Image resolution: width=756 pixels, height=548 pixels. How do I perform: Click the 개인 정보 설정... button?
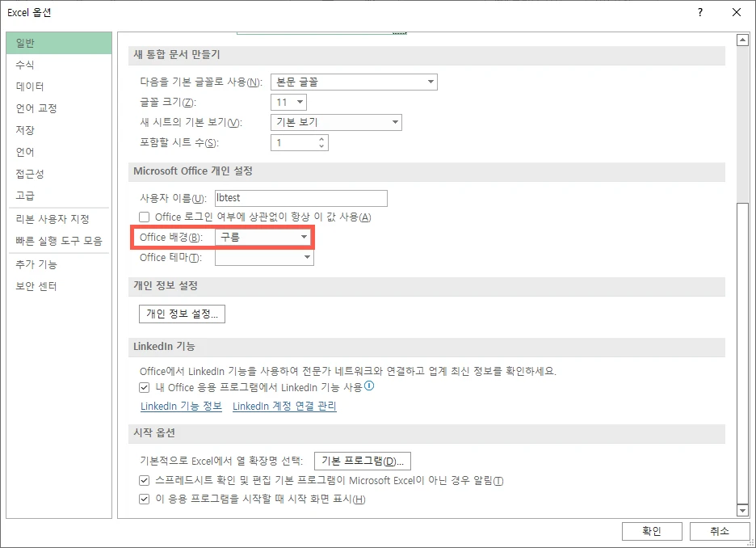(182, 314)
